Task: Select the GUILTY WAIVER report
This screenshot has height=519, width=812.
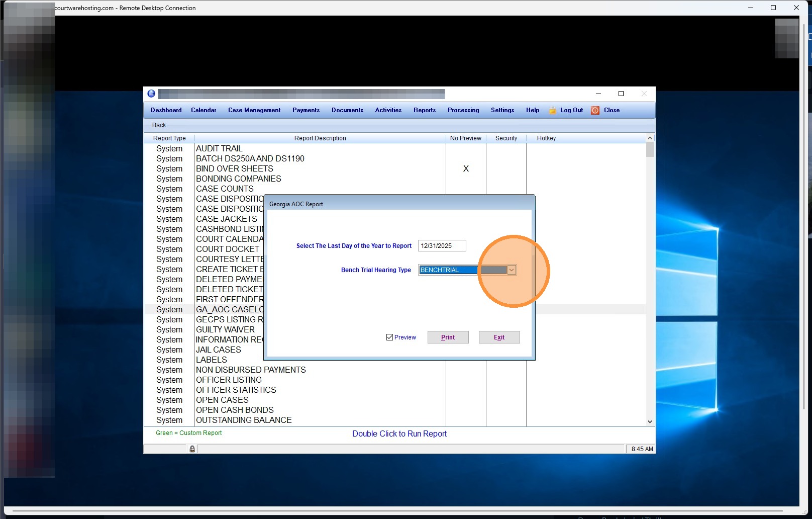Action: pos(225,329)
